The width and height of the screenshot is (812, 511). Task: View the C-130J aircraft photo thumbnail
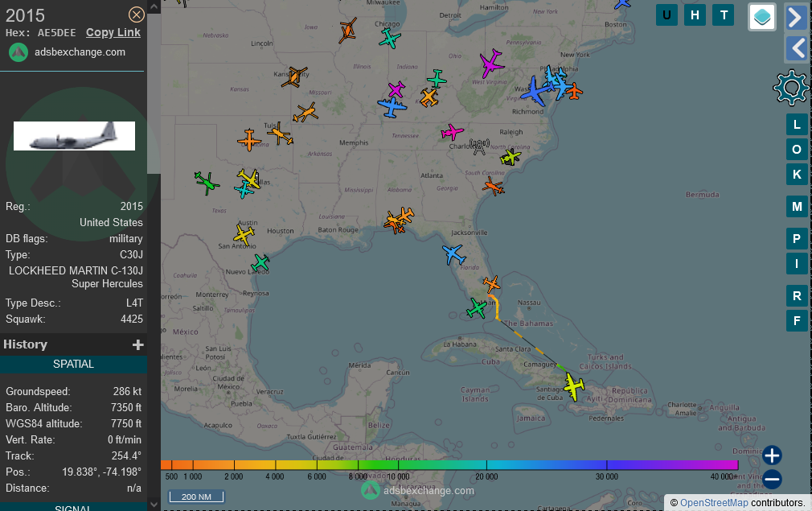[x=74, y=136]
